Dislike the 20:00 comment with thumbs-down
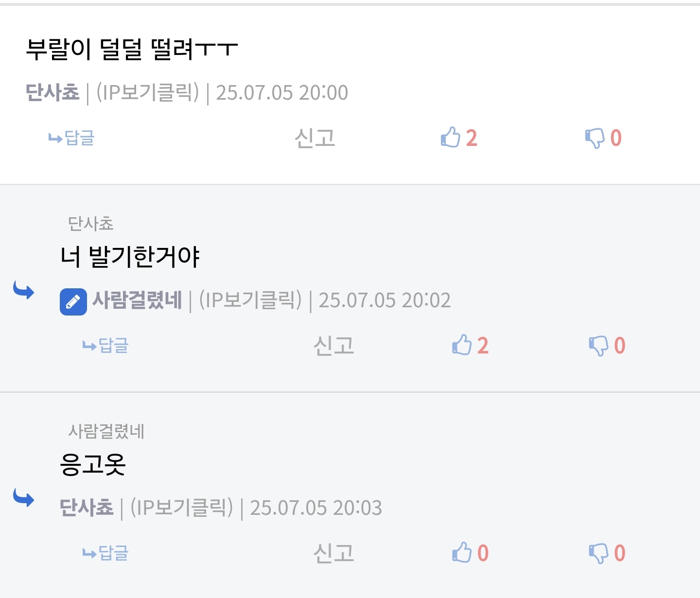 [x=603, y=138]
